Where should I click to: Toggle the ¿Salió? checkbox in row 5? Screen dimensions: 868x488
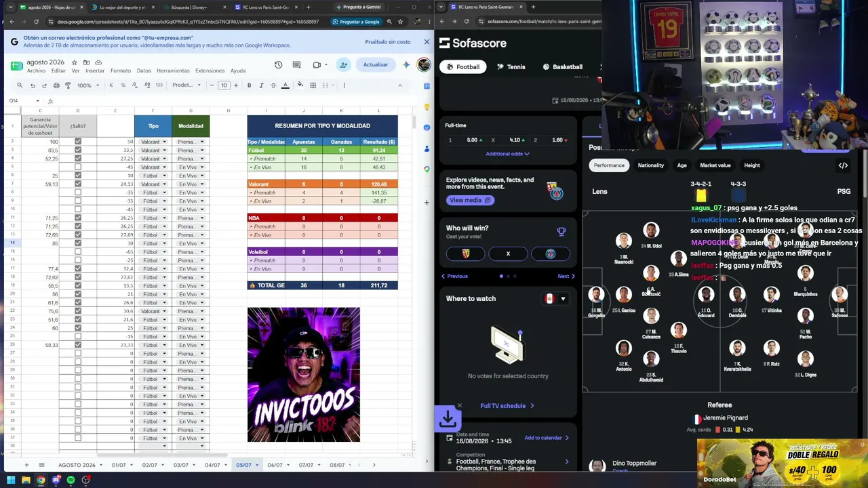click(78, 167)
